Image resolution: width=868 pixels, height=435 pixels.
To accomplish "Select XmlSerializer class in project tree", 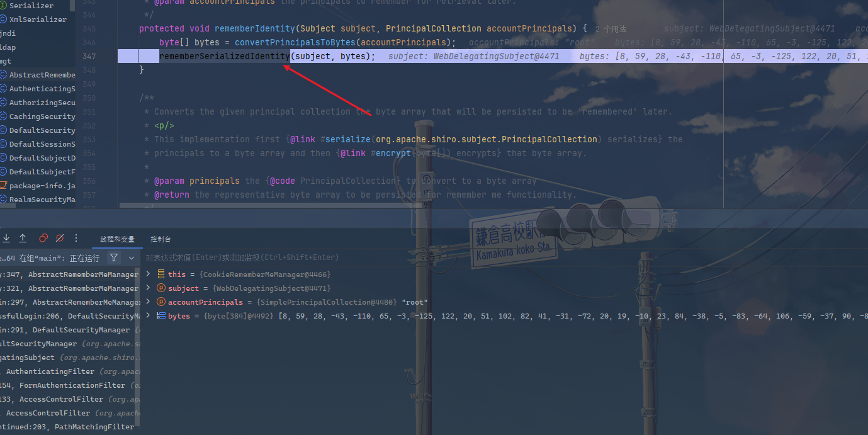I will pyautogui.click(x=38, y=20).
